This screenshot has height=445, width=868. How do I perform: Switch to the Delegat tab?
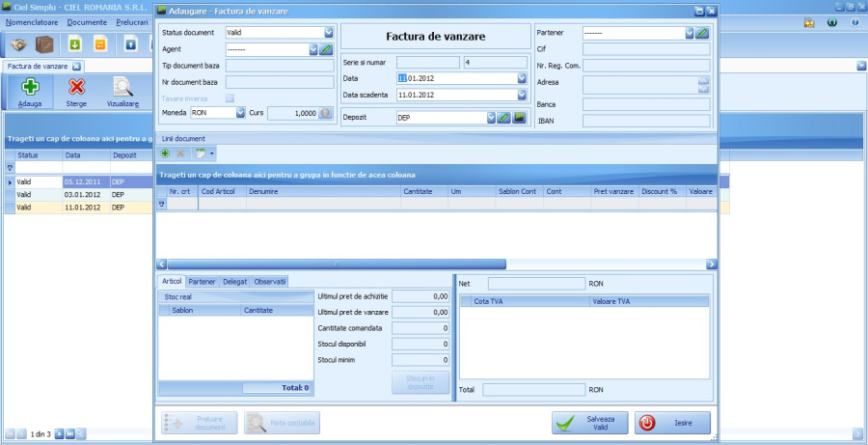click(x=234, y=282)
